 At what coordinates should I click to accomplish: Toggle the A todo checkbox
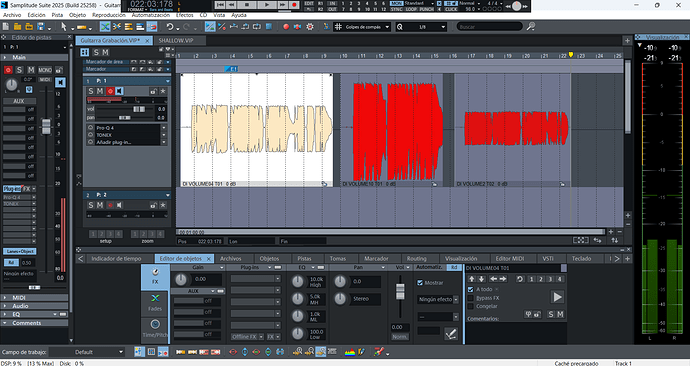click(470, 289)
